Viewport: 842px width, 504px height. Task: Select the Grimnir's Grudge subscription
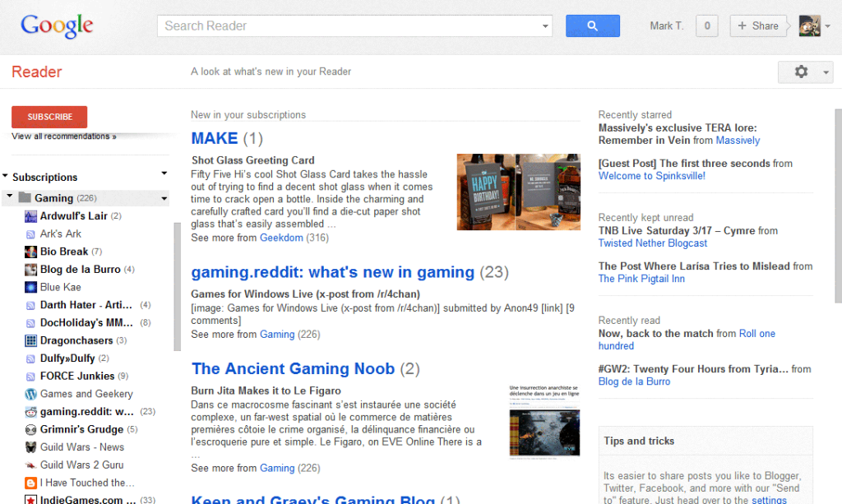click(81, 429)
